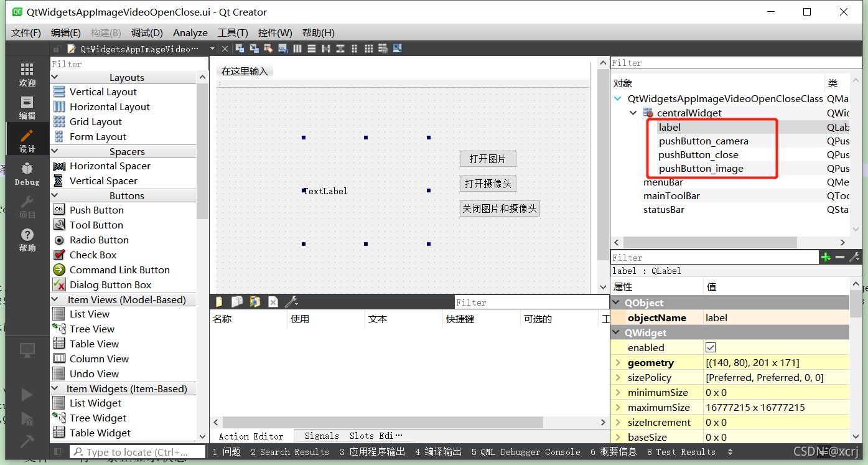Click the 打开图片 button on the form
This screenshot has height=465, width=868.
point(488,159)
